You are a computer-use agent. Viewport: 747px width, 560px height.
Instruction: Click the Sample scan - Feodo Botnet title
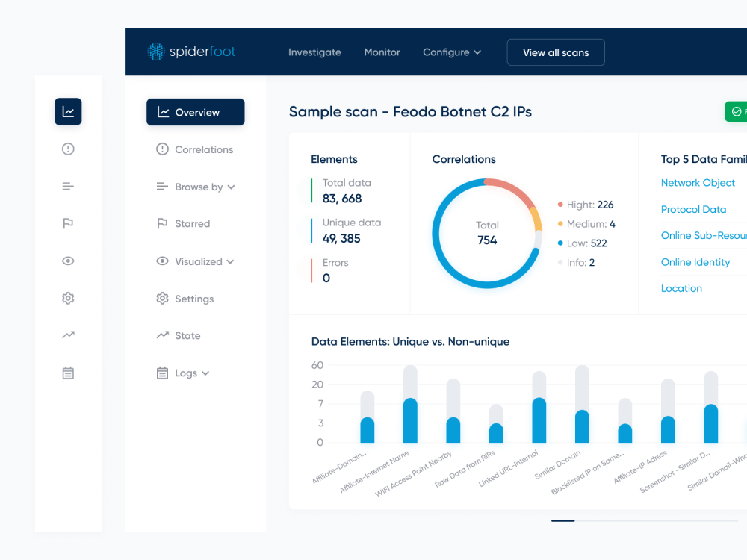(410, 112)
